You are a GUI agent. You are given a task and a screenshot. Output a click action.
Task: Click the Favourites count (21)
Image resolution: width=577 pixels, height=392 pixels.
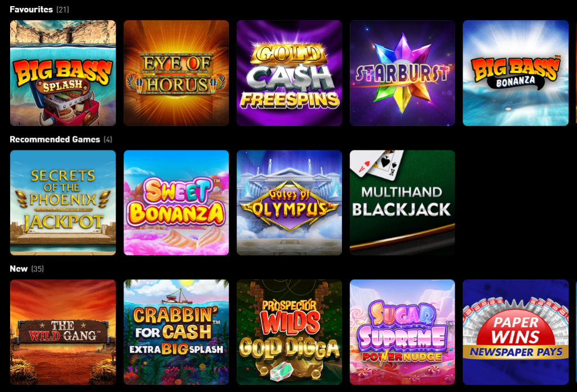click(x=63, y=10)
